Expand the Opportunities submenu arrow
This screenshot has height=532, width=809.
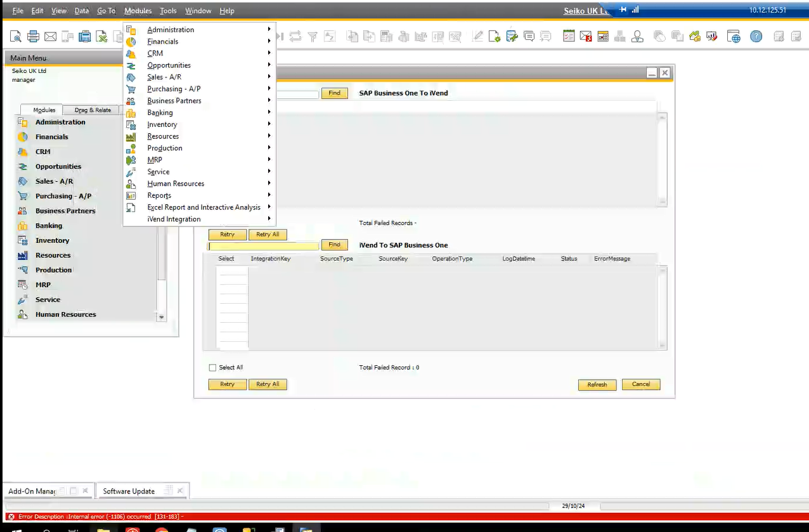tap(269, 65)
